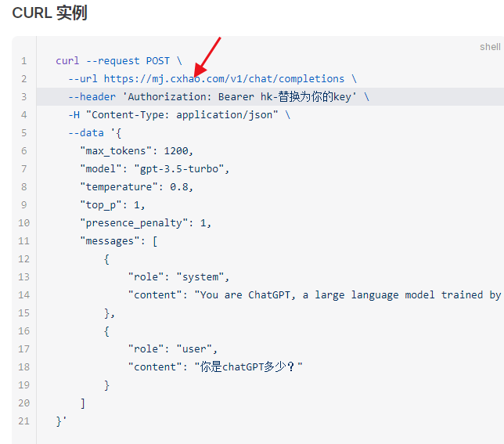Click the URL https://mj.cxhao.com/v1/chat/completions
504x444 pixels.
pos(224,79)
